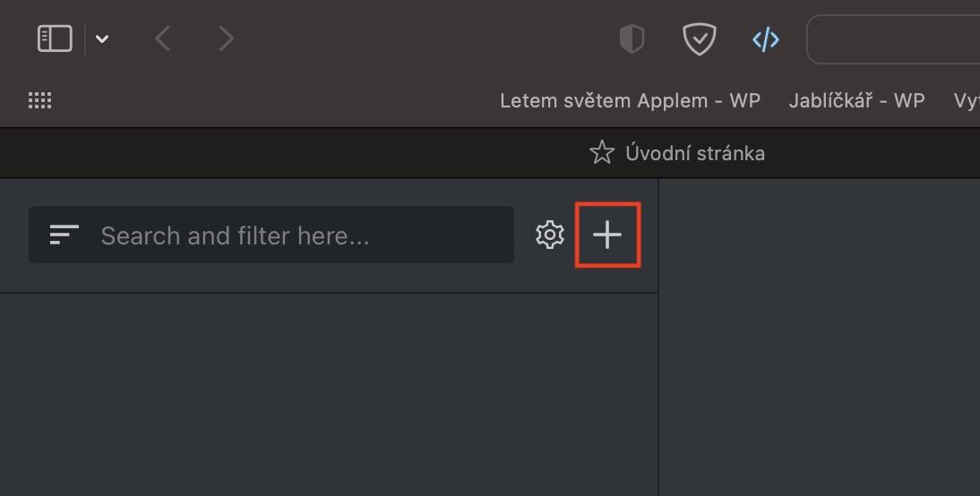Screen dimensions: 980x496
Task: Show the apps grid in the favorites bar
Action: pos(39,100)
